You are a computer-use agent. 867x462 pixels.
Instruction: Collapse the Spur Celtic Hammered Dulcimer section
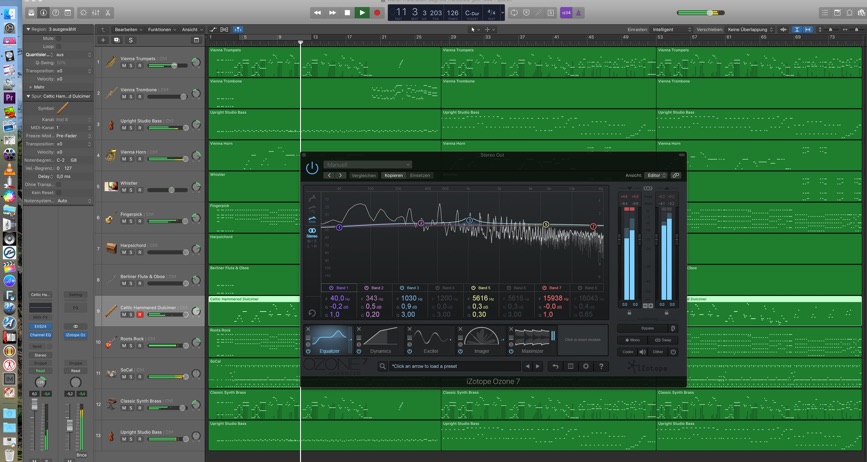coord(28,96)
